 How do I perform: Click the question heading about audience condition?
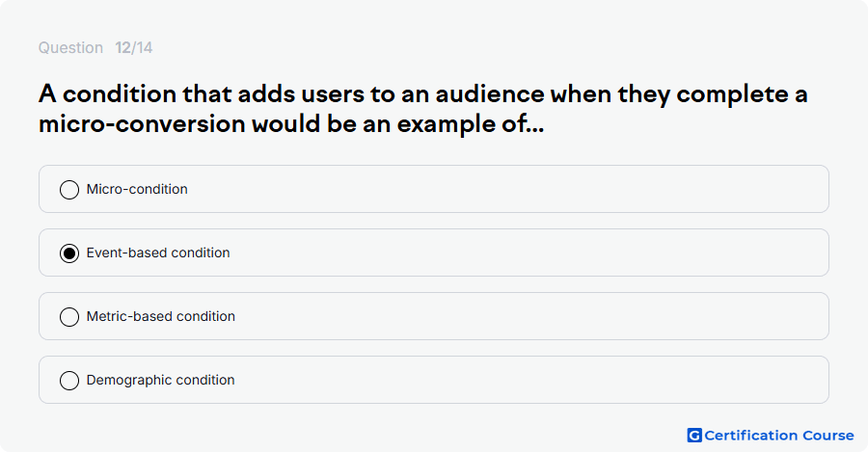(423, 109)
